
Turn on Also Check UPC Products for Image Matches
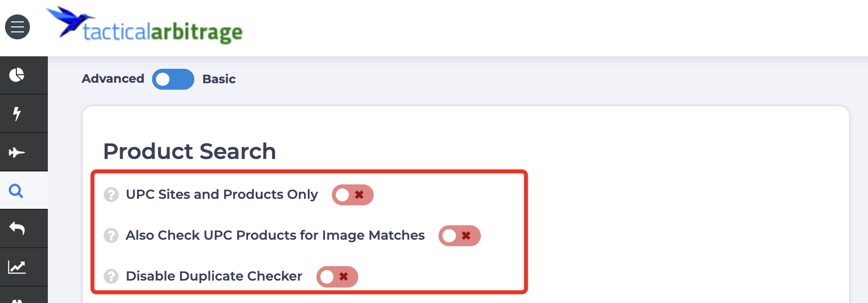point(459,236)
